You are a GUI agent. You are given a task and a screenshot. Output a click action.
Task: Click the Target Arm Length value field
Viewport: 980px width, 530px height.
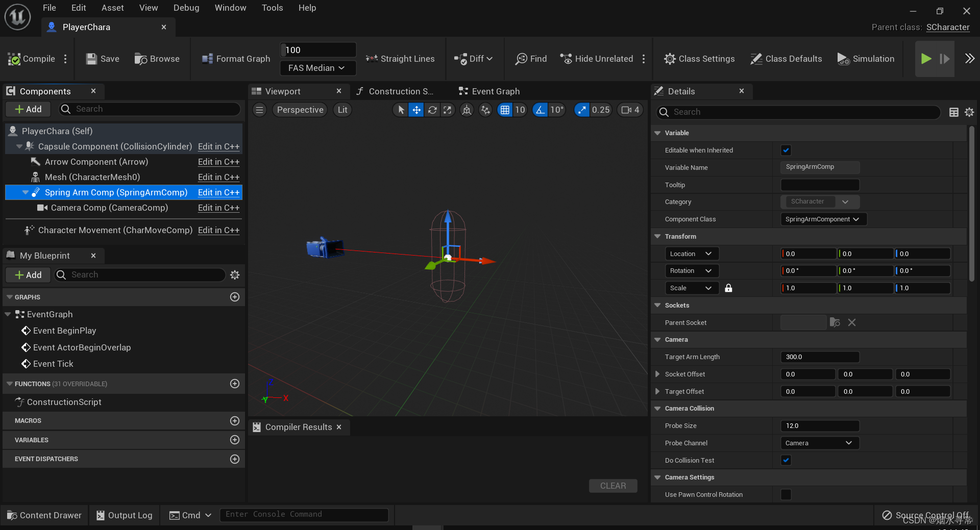click(819, 357)
